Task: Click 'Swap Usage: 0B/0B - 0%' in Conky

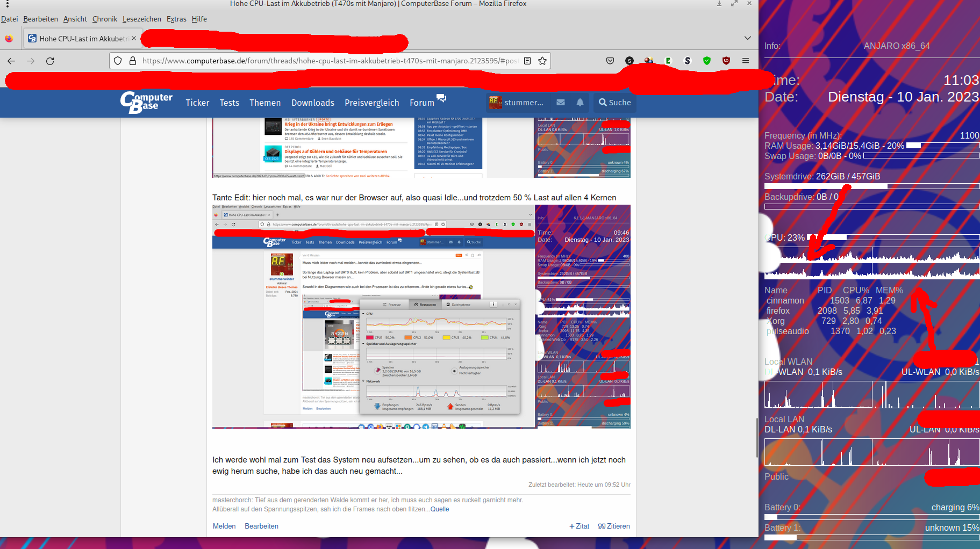Action: tap(813, 156)
